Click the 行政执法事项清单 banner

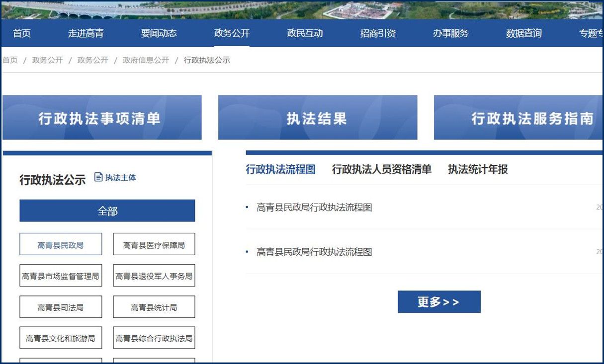pos(102,118)
